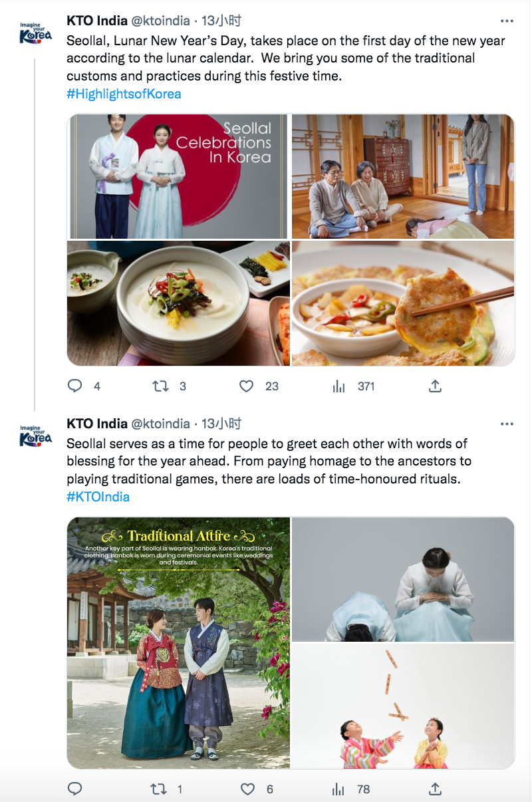This screenshot has width=532, height=802.
Task: Open the Traditional Attire hanbok image
Action: 178,642
